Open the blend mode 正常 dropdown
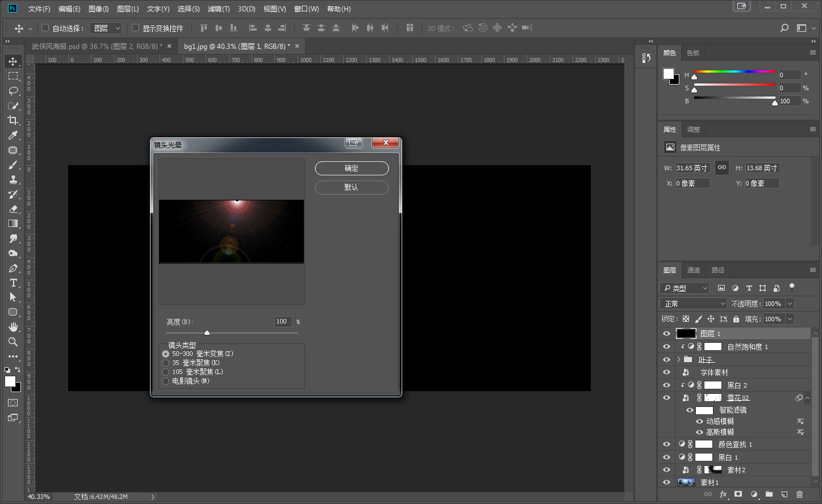This screenshot has width=822, height=504. point(694,304)
